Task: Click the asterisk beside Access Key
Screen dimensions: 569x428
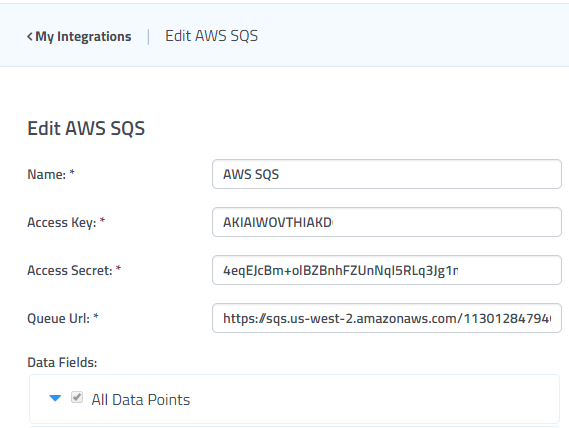Action: pos(102,220)
